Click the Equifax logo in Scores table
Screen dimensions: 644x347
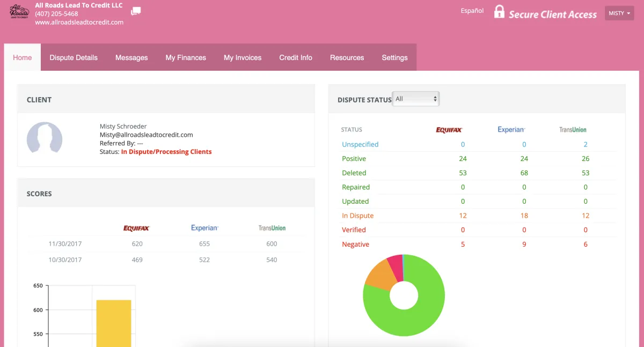137,228
